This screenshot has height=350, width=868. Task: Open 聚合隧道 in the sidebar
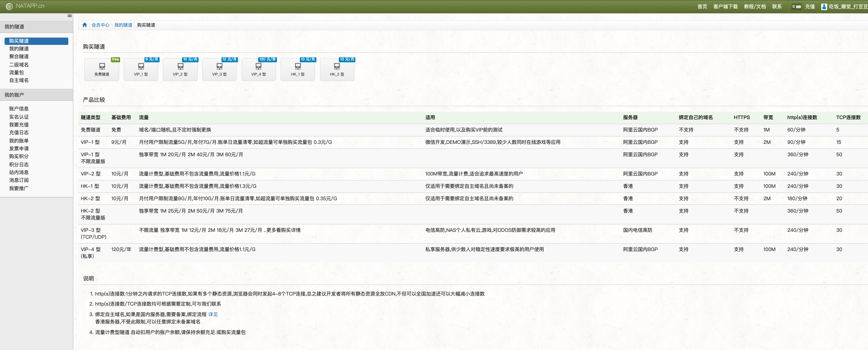19,57
